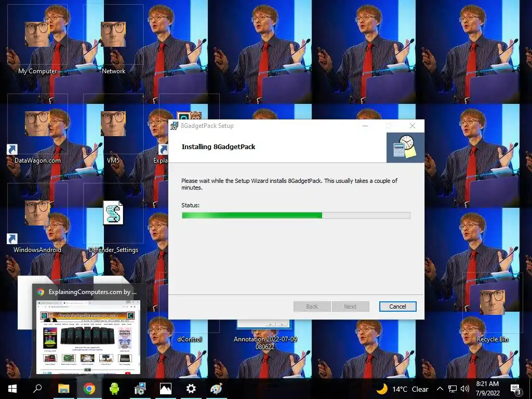Minimize the 8GadgetPack Setup window
This screenshot has width=532, height=399.
tap(365, 126)
